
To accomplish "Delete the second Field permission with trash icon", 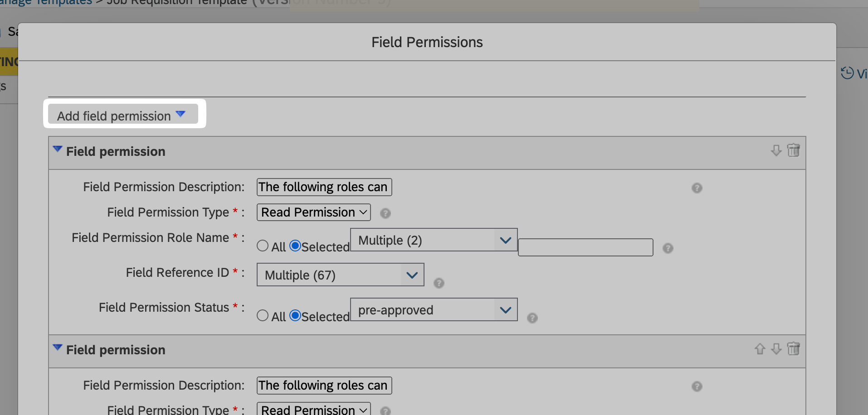I will [x=793, y=348].
